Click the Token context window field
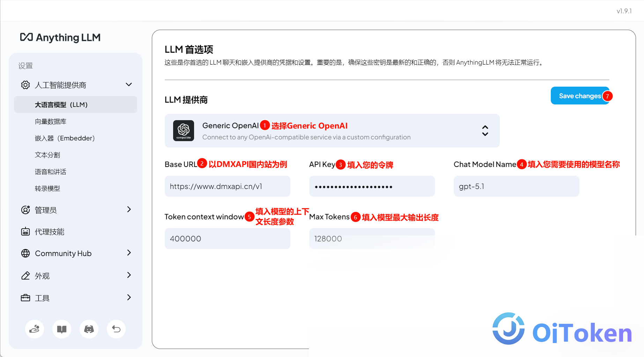Screen dimensions: 644x357 coord(228,239)
